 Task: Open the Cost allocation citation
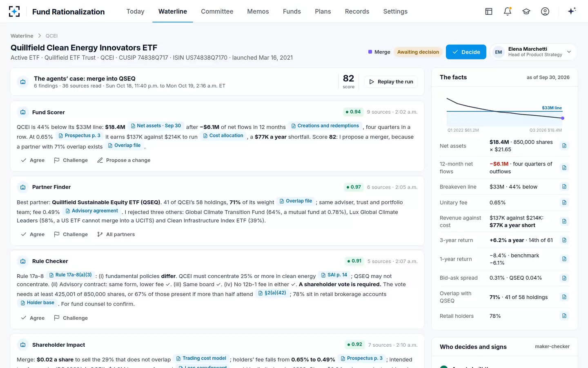click(223, 136)
